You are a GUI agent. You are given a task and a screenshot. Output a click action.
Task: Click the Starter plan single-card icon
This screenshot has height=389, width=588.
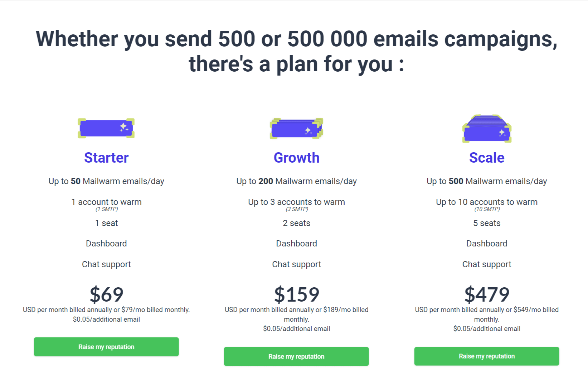[x=106, y=128]
